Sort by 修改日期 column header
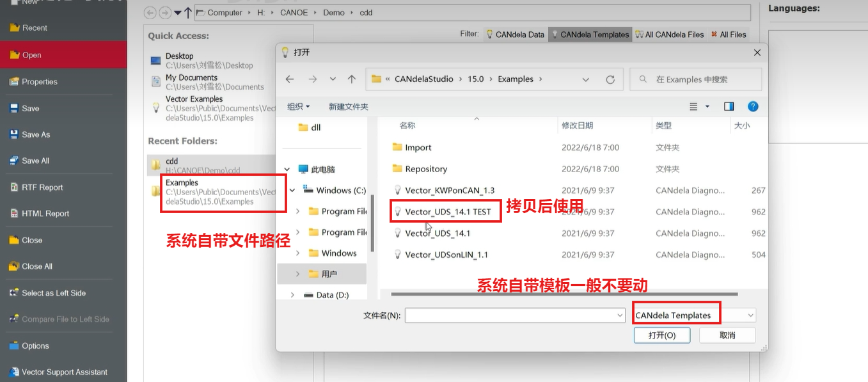 point(578,126)
